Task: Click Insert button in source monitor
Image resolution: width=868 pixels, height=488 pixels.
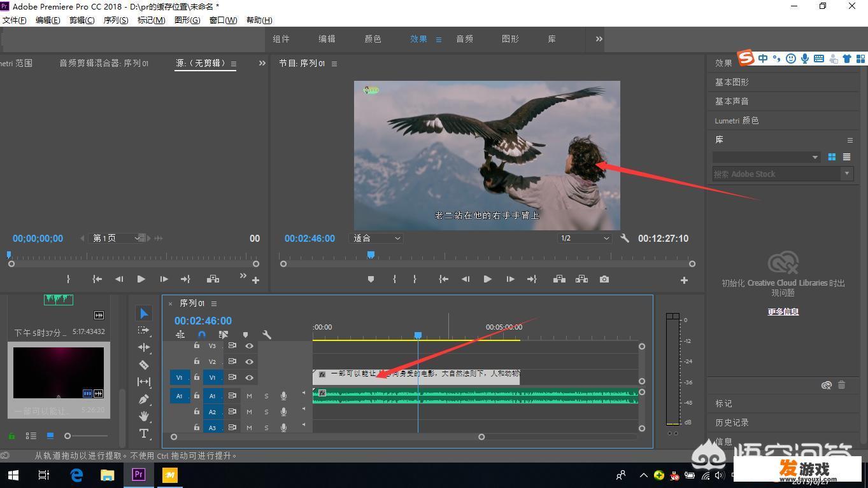Action: (213, 279)
